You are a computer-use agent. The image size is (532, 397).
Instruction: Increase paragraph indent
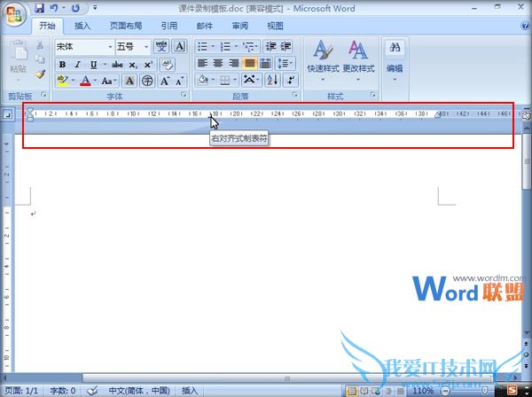pos(286,46)
